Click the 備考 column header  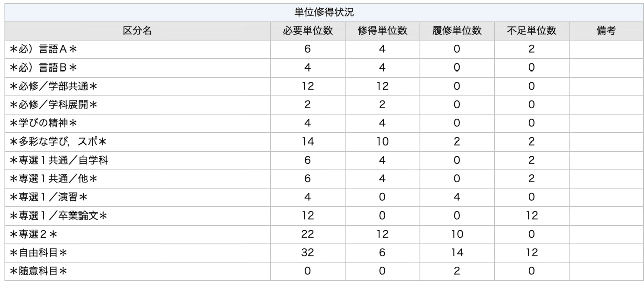pos(605,31)
